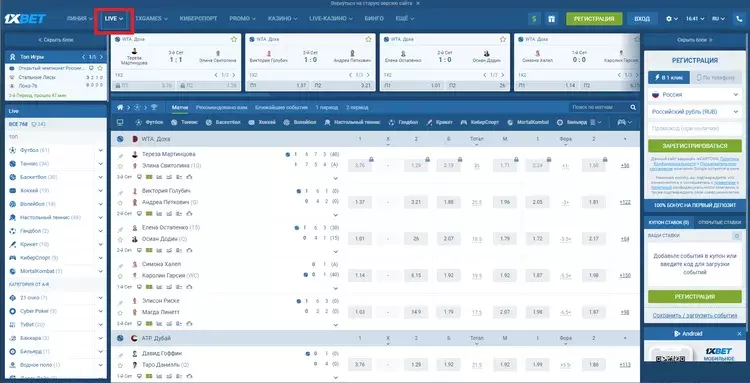
Task: Filter by Крикет in sports bar
Action: tap(440, 122)
